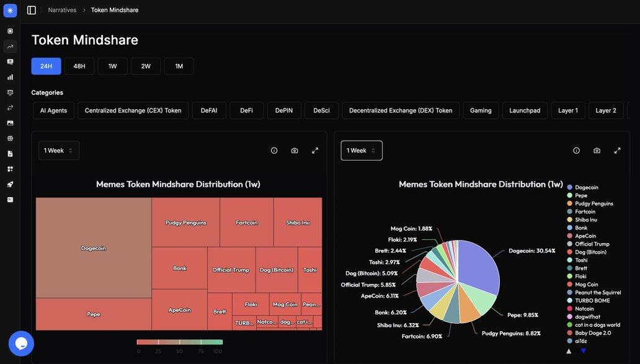This screenshot has height=364, width=640.
Task: Open the globe sidebar icon
Action: click(10, 138)
